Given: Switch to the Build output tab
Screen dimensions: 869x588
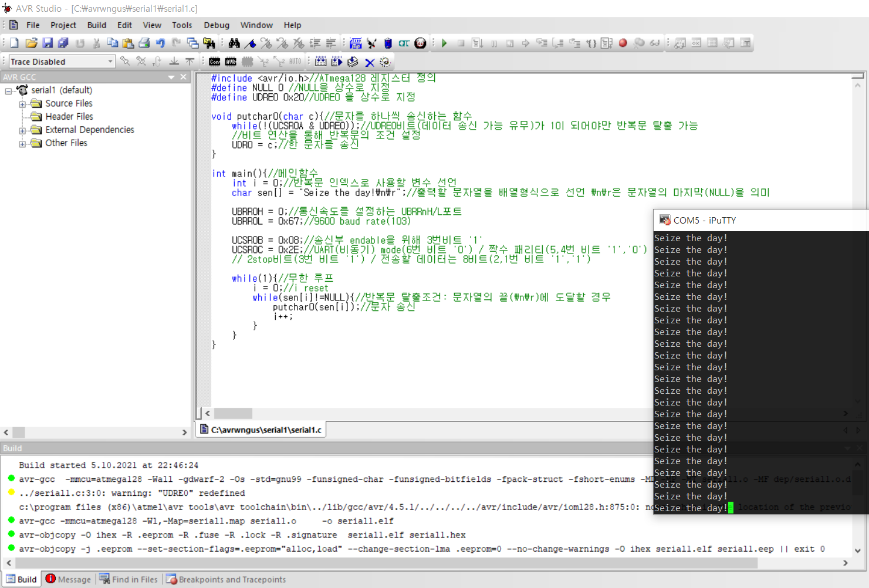Looking at the screenshot, I should coord(22,579).
